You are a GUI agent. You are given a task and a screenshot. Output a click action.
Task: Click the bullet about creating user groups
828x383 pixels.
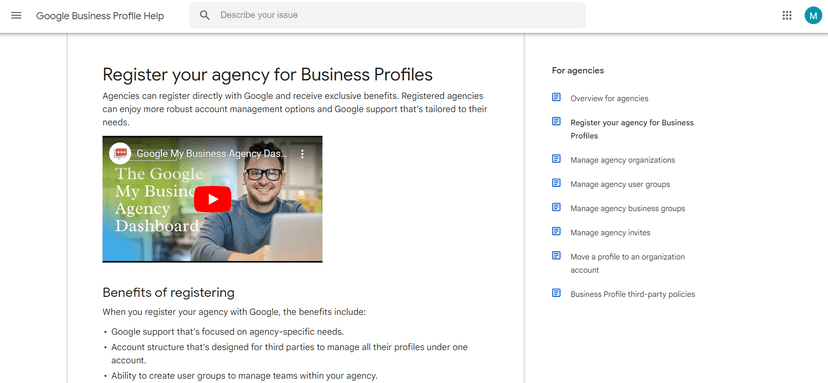tap(244, 376)
